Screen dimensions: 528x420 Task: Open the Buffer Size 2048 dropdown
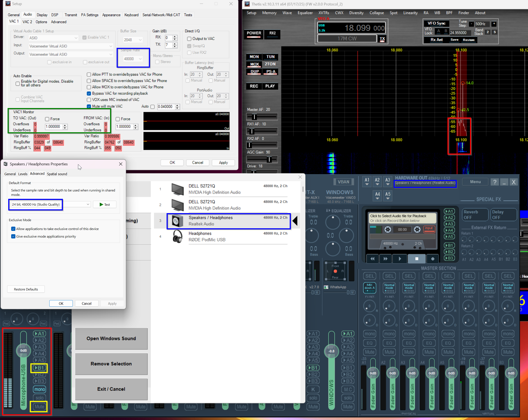pos(133,40)
